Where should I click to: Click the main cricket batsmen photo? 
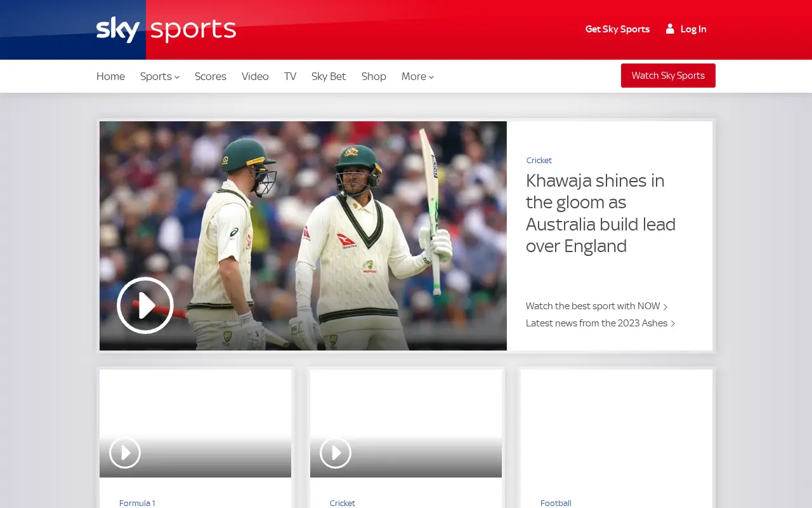pyautogui.click(x=303, y=236)
